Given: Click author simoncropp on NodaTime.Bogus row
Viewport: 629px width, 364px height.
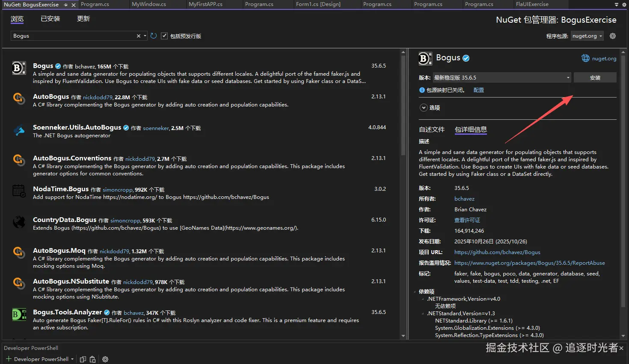Looking at the screenshot, I should (x=118, y=190).
